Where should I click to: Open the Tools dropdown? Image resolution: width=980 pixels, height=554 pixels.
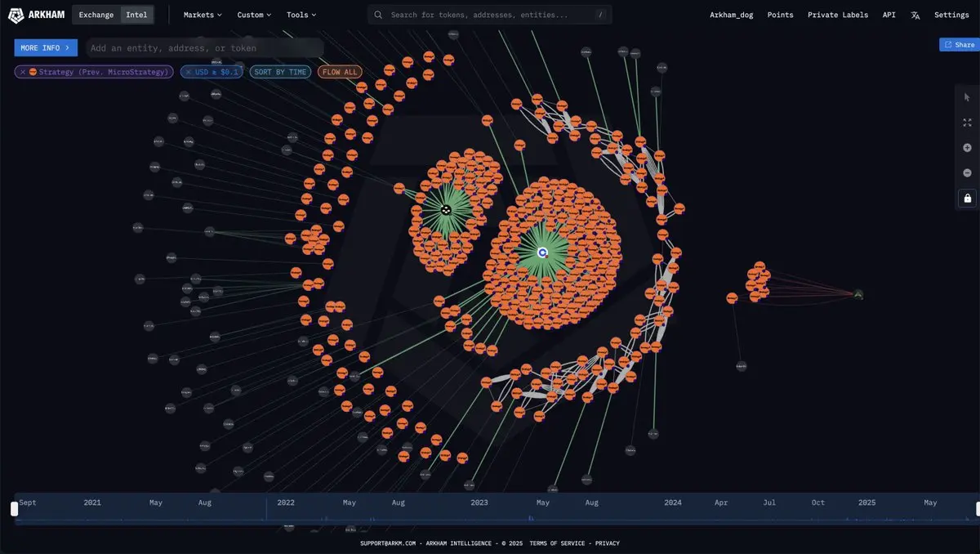tap(301, 15)
